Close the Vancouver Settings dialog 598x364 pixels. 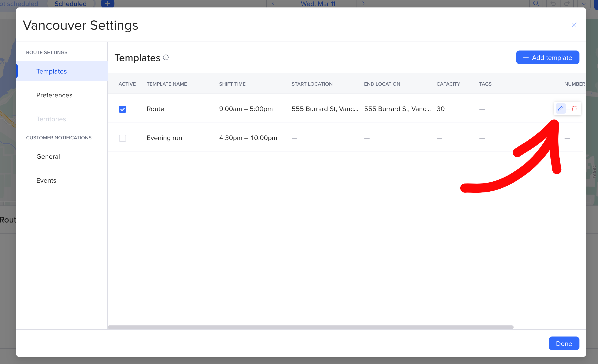tap(574, 25)
